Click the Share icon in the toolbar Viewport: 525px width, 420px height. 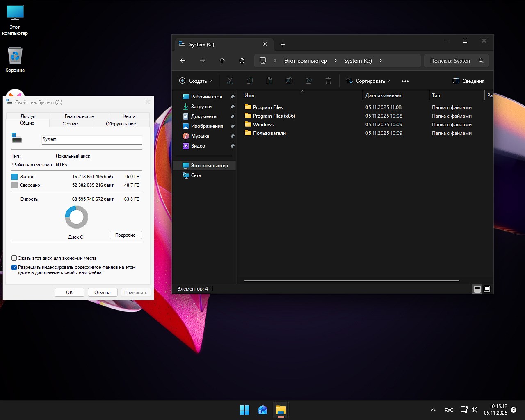pyautogui.click(x=309, y=81)
